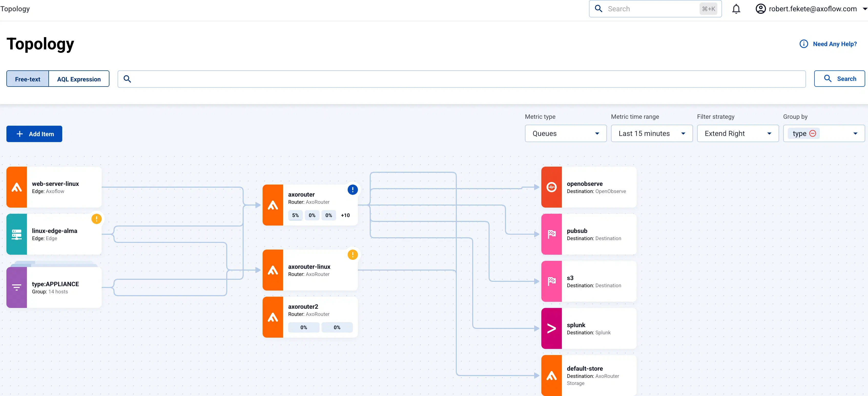This screenshot has width=868, height=396.
Task: Open the Need Any Help link
Action: [835, 44]
